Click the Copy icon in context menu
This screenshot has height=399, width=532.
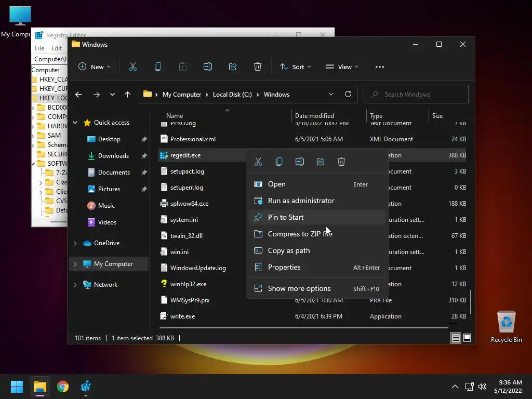click(x=279, y=162)
